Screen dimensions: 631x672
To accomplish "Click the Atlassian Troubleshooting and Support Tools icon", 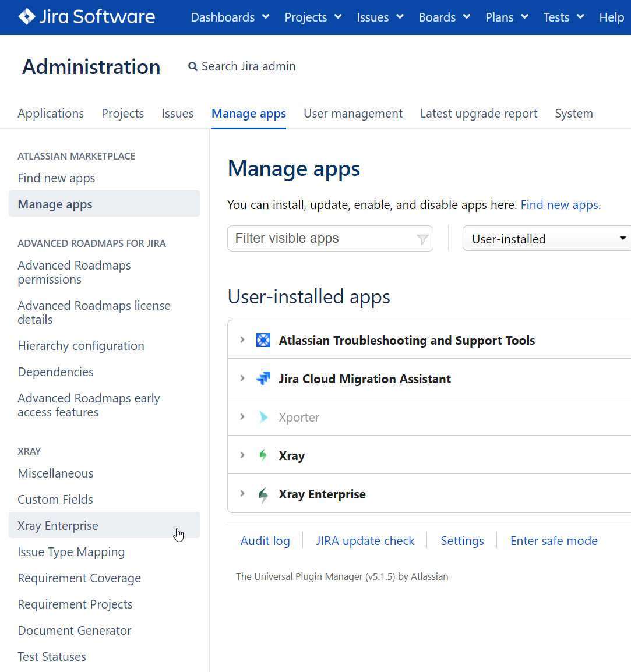I will click(x=263, y=340).
